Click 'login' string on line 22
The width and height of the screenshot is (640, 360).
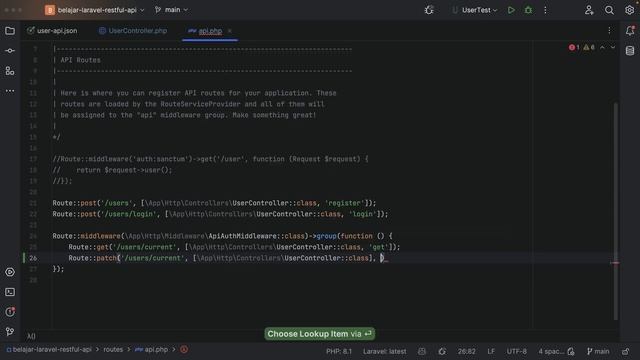click(x=363, y=214)
